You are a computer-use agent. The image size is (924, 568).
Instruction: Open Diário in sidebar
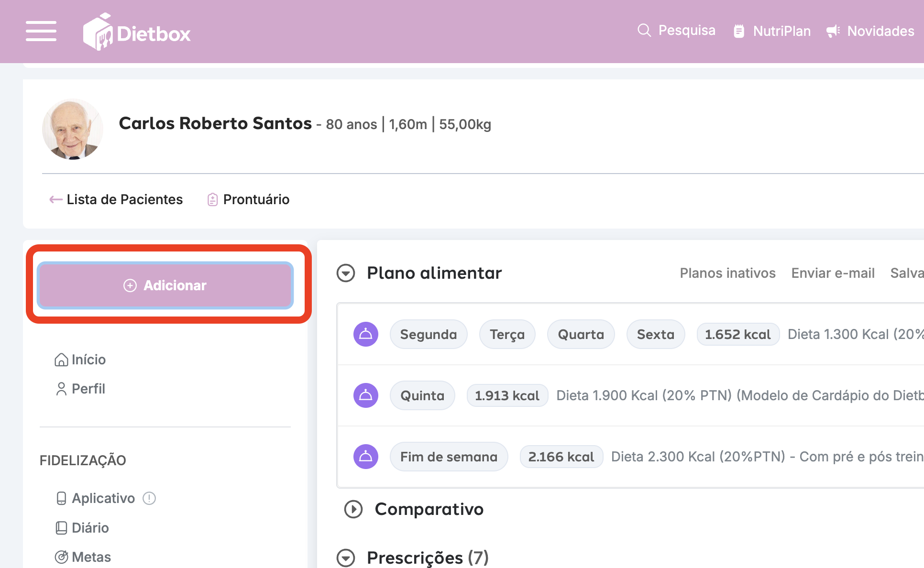tap(82, 528)
